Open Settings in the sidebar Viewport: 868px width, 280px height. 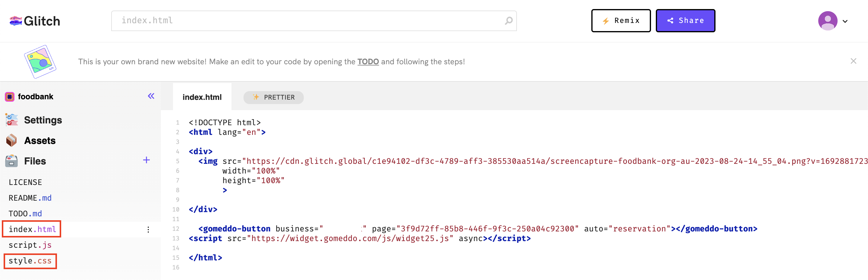(43, 120)
